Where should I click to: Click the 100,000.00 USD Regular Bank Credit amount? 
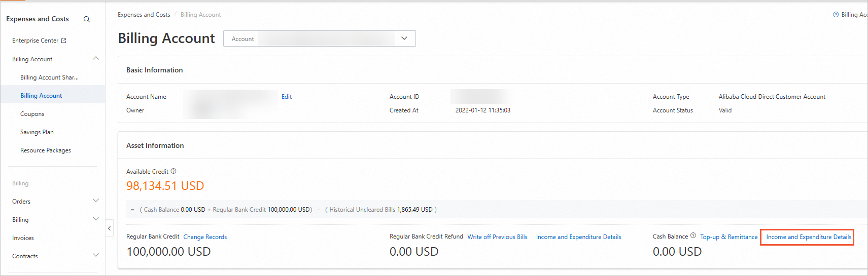click(168, 252)
